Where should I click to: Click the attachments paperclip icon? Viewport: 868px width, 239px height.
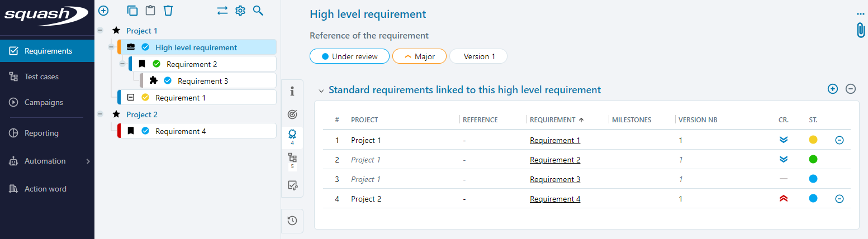[x=860, y=30]
